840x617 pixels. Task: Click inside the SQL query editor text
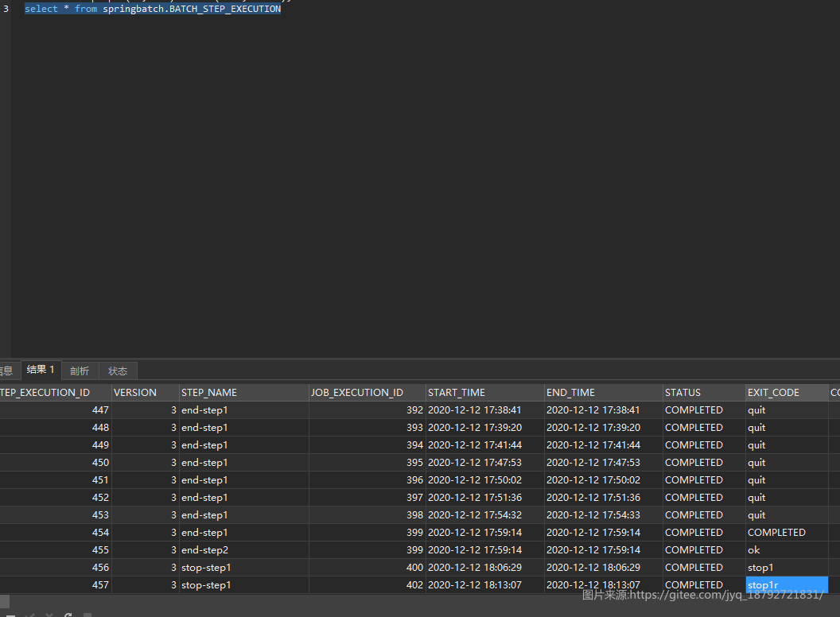pyautogui.click(x=153, y=9)
